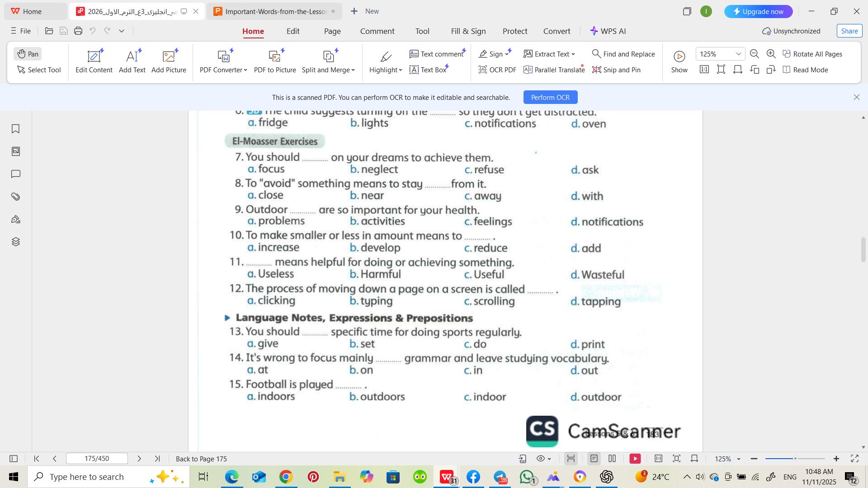Click the Upgrade now button
Image resolution: width=868 pixels, height=488 pixels.
point(758,11)
